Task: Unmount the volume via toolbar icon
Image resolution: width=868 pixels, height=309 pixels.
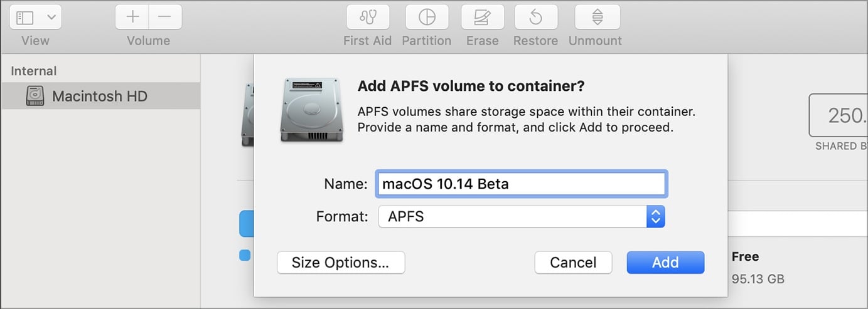Action: (x=596, y=17)
